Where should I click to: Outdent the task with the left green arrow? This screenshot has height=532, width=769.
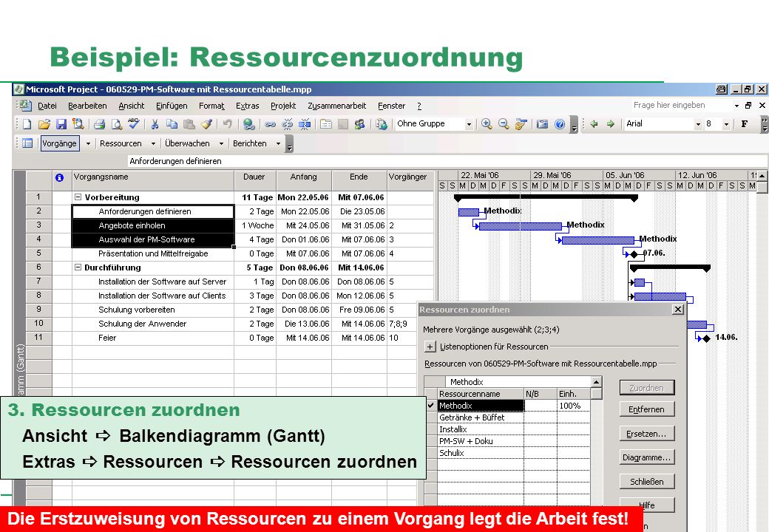(x=594, y=124)
